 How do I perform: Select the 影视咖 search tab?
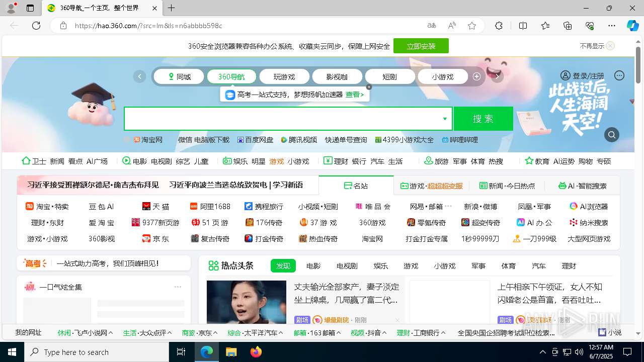(337, 76)
